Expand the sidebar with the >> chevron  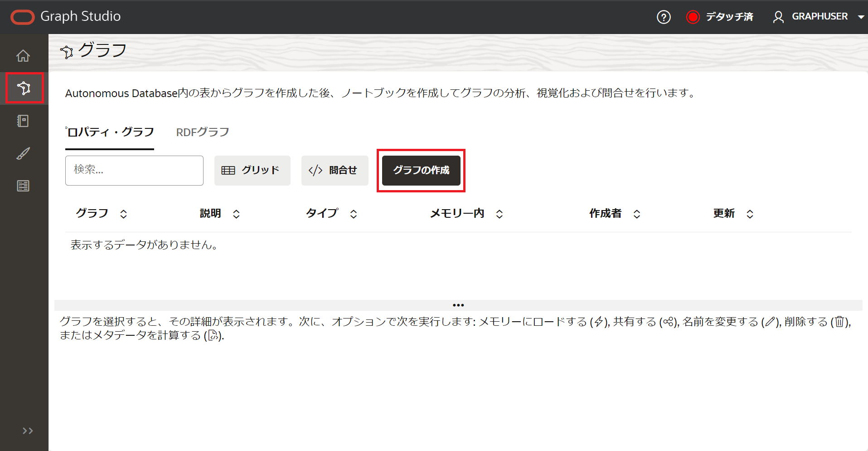[28, 431]
